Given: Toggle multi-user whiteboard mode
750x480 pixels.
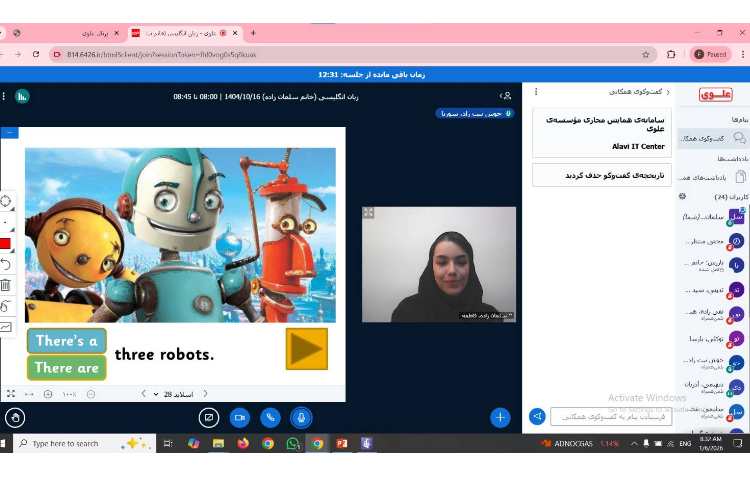Looking at the screenshot, I should click(x=6, y=327).
